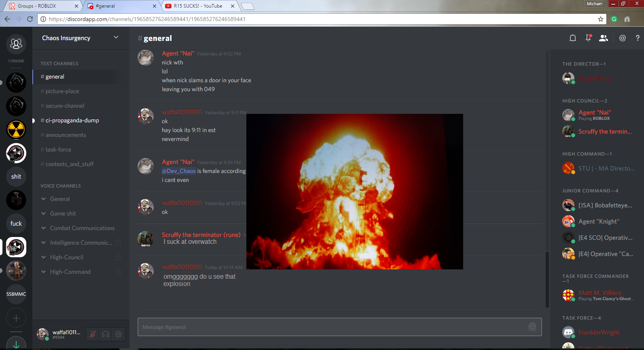
Task: Click Scruffy the terminator (rune) username
Action: tap(201, 235)
